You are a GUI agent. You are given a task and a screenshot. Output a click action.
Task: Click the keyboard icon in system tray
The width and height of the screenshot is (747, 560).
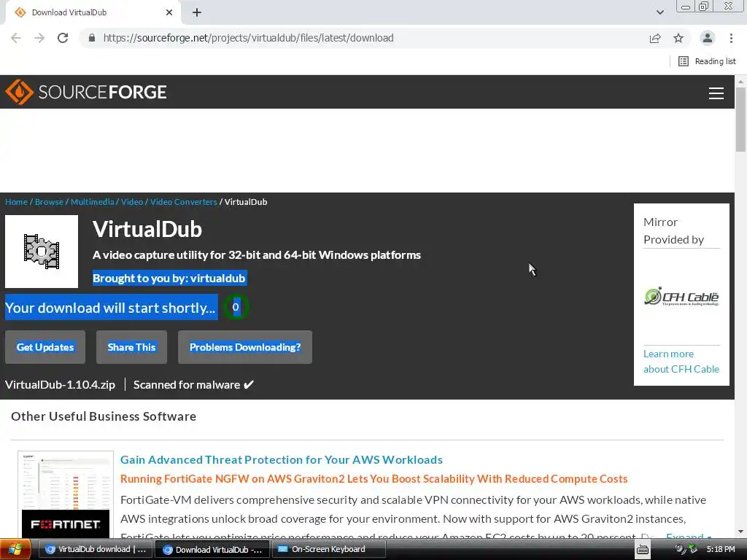click(642, 550)
